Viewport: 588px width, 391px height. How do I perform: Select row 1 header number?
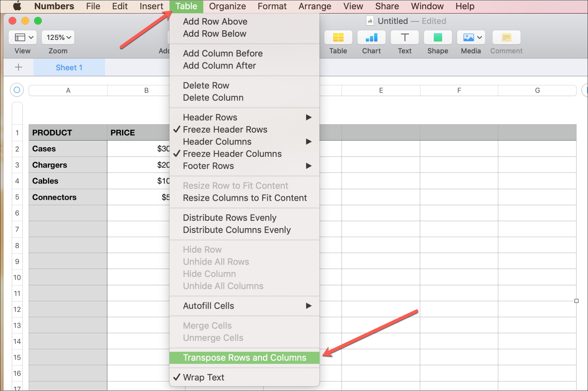17,133
